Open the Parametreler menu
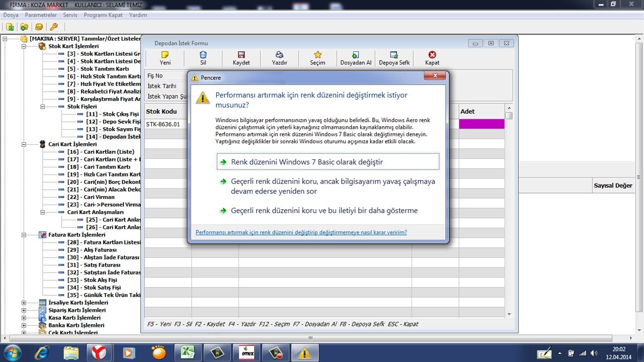 [41, 15]
